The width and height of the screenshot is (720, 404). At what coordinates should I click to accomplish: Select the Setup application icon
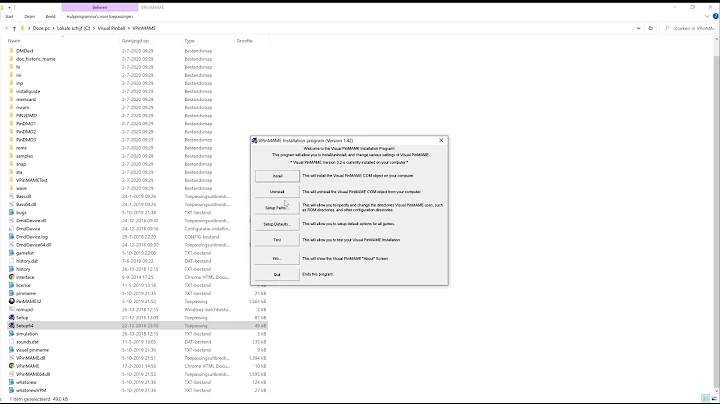tap(11, 318)
